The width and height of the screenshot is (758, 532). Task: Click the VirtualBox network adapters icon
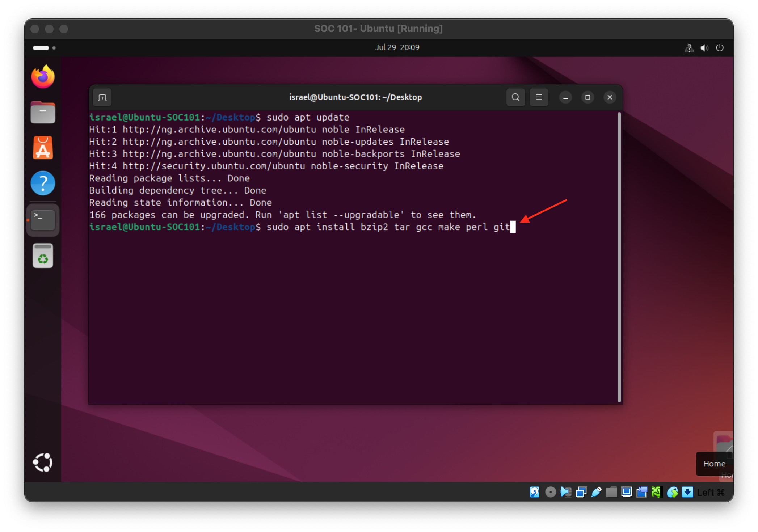581,492
